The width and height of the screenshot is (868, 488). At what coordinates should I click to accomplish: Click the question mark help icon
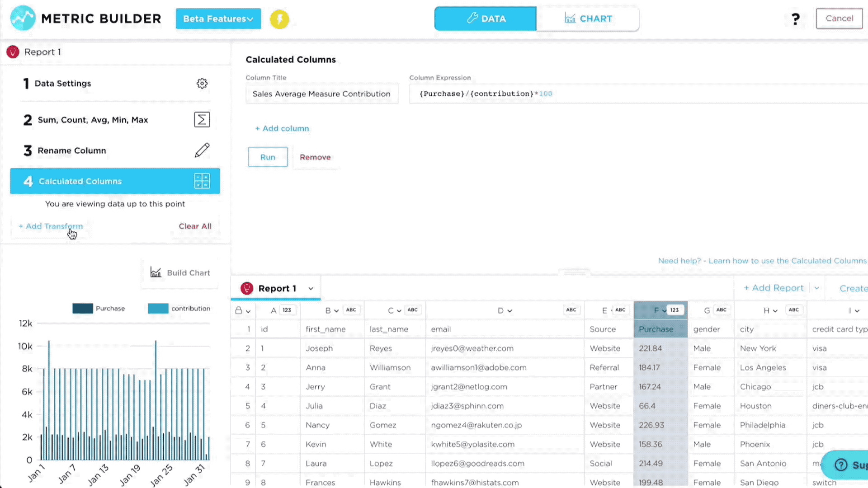coord(795,19)
